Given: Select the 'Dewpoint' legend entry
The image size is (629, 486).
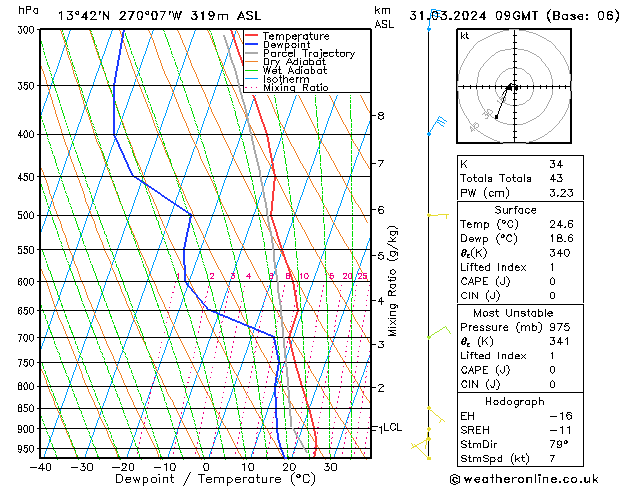Looking at the screenshot, I should [x=286, y=45].
